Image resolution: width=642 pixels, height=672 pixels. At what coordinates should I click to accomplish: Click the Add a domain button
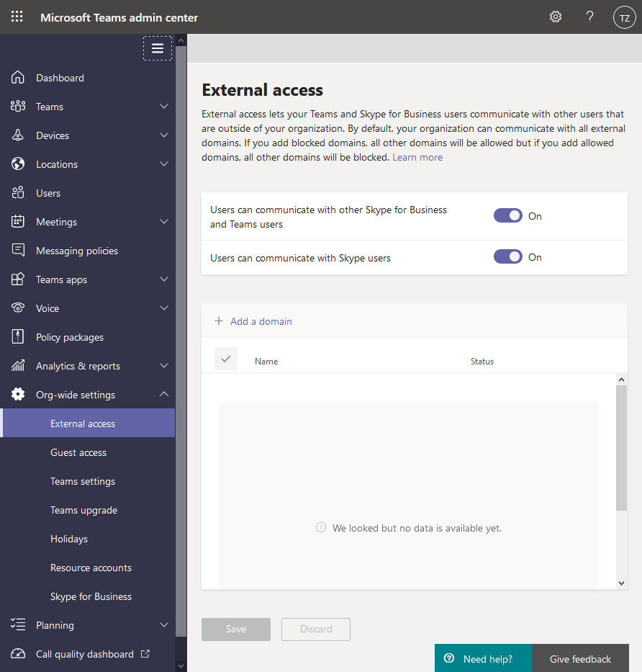point(253,321)
